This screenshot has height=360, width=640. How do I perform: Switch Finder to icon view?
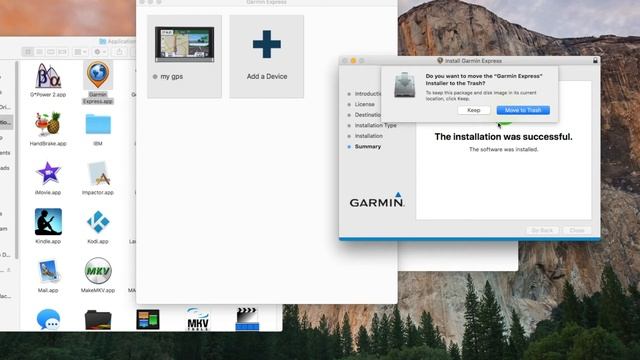click(28, 52)
